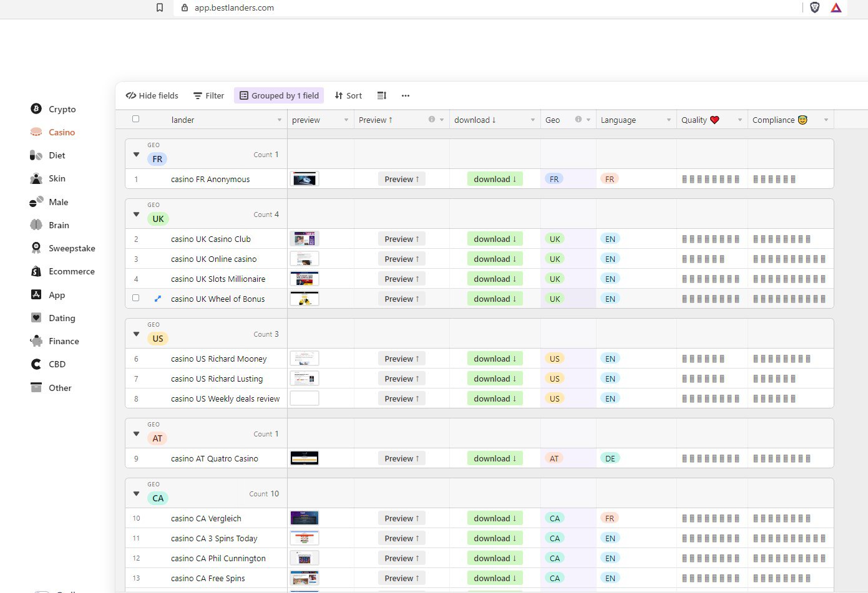Expand the casino UK Wheel of Bonus record
The width and height of the screenshot is (868, 593).
pos(157,299)
